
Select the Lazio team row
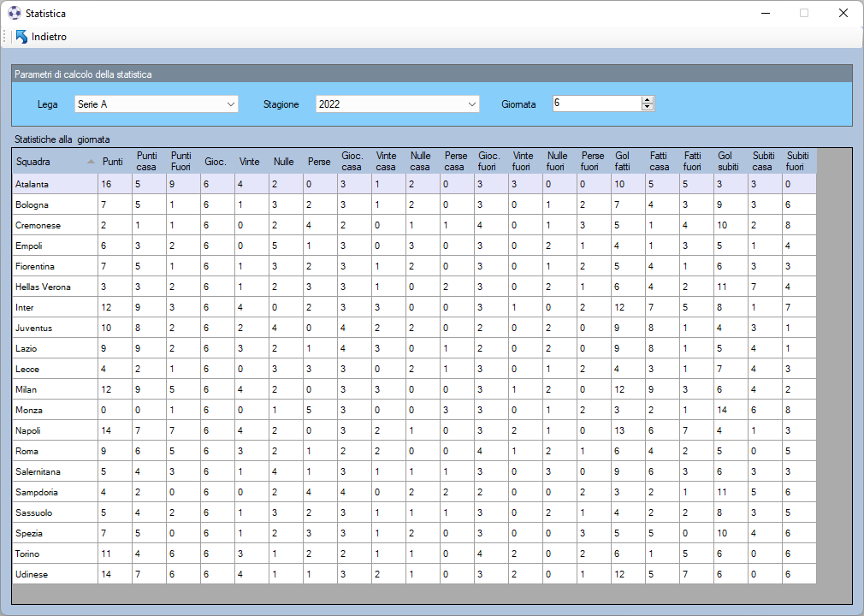[x=414, y=348]
